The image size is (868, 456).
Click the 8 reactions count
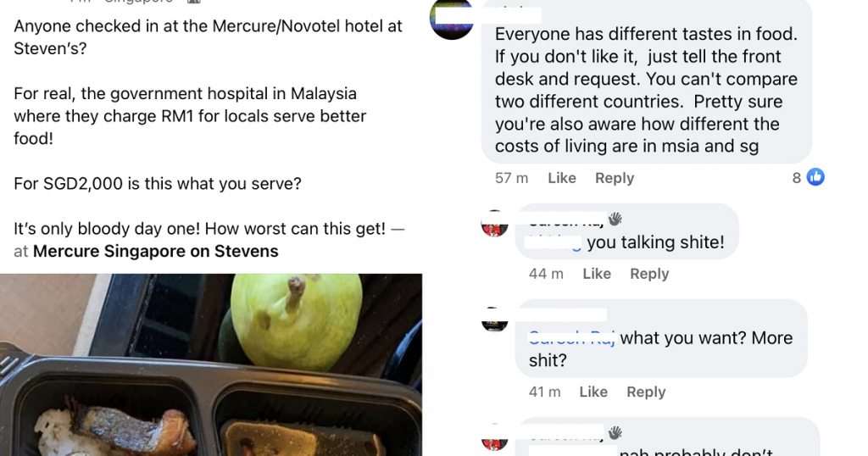point(797,178)
